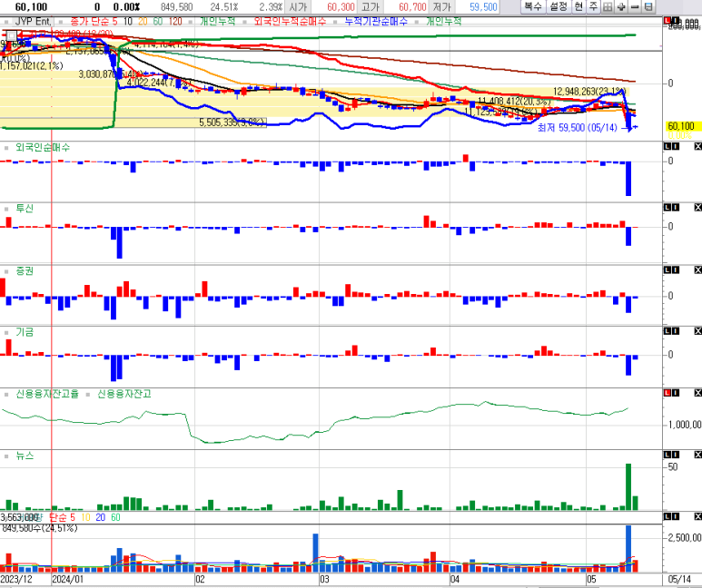Click the 투신 panel title
Viewport: 702px width, 588px height.
pos(25,209)
